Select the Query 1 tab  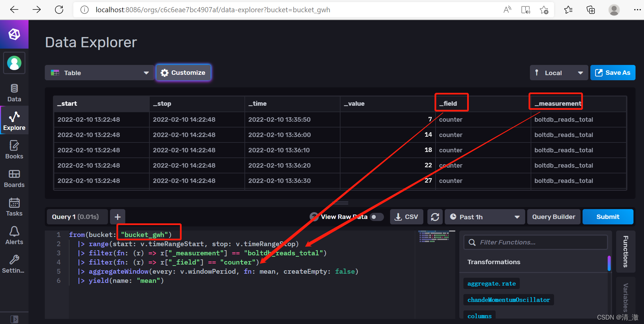tap(77, 217)
